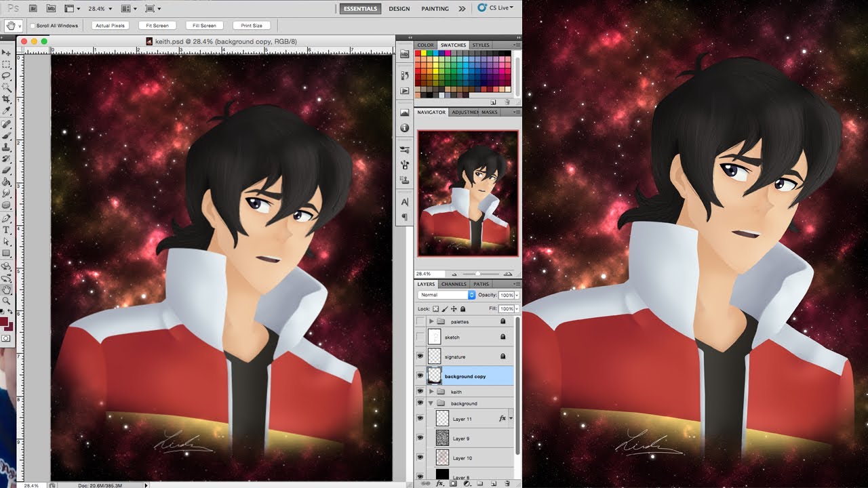Open the blend mode Normal dropdown
This screenshot has width=868, height=488.
[447, 295]
